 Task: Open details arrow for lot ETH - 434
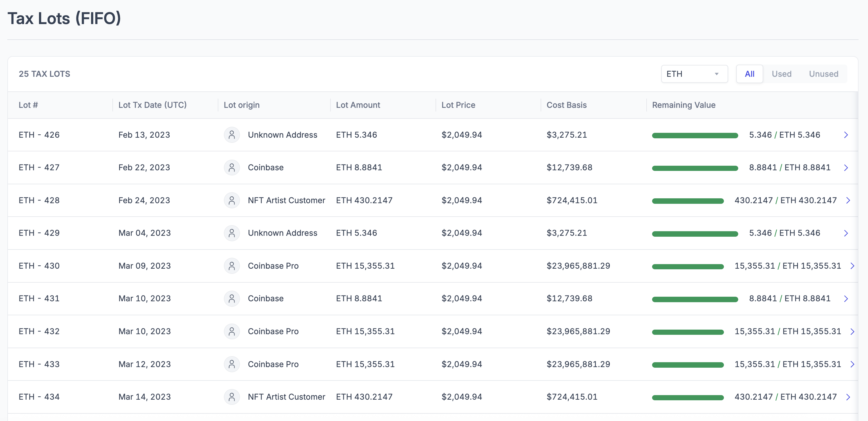coord(848,397)
